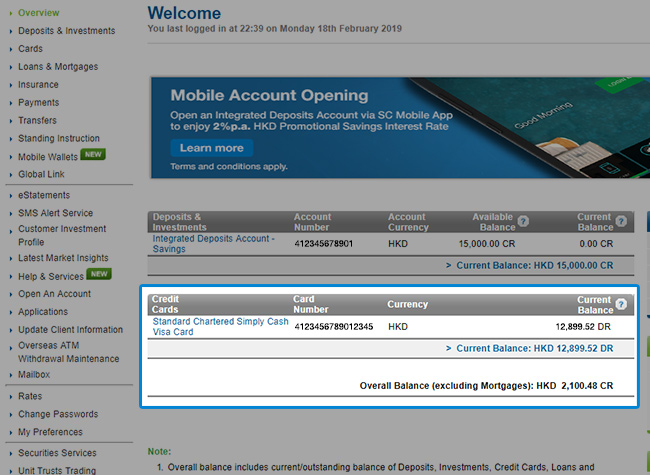Click the Available Balance help question-mark icon
The image size is (650, 475).
(x=523, y=221)
